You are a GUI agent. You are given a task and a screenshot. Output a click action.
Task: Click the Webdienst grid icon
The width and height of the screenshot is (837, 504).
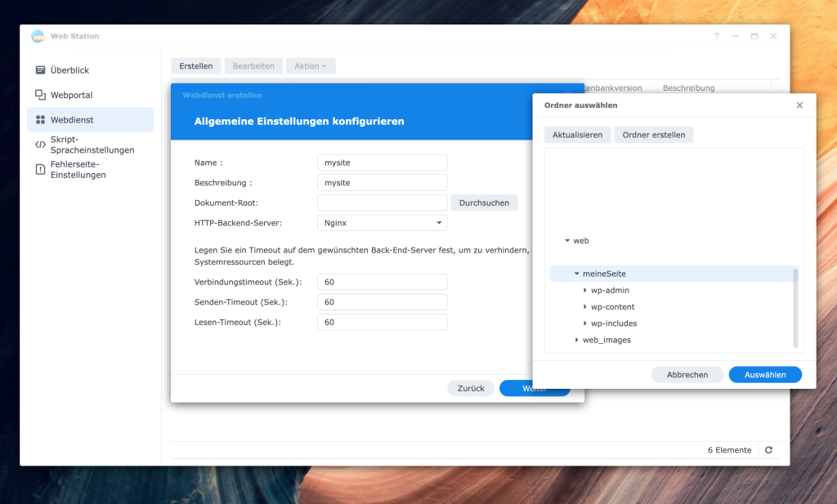(40, 120)
